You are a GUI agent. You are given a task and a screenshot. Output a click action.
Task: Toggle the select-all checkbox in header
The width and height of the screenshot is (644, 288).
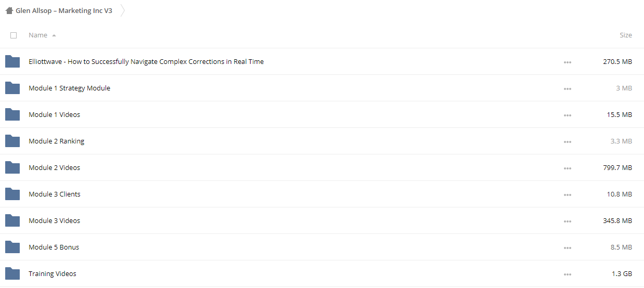click(x=14, y=35)
